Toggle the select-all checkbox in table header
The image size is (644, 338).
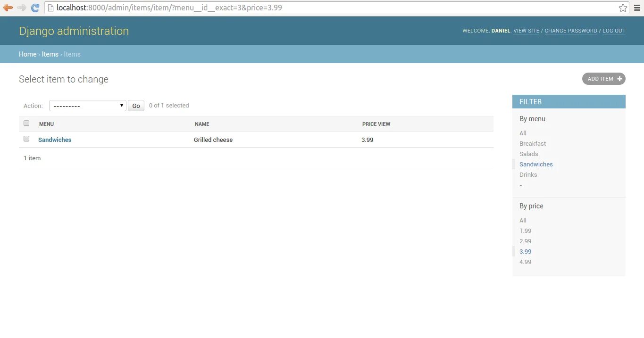click(26, 123)
